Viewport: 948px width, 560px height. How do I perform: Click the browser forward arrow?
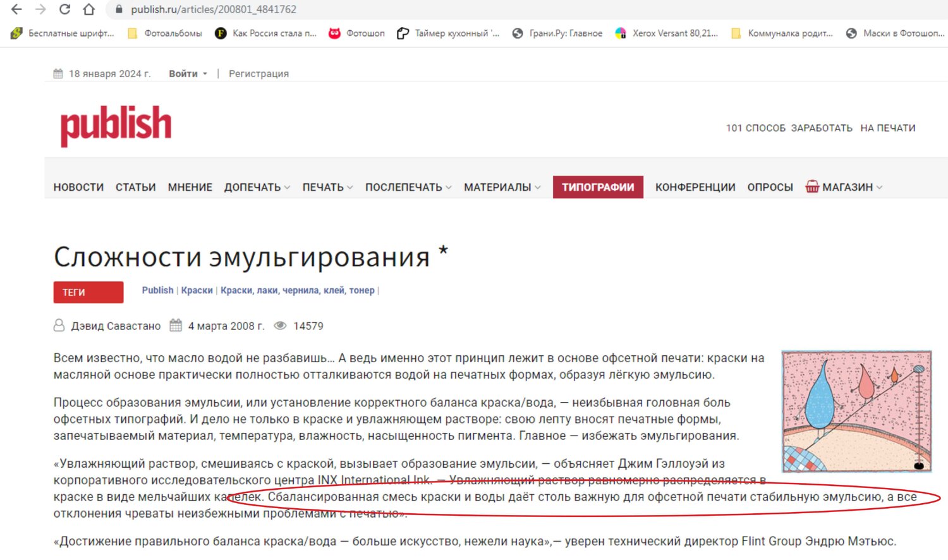[40, 9]
